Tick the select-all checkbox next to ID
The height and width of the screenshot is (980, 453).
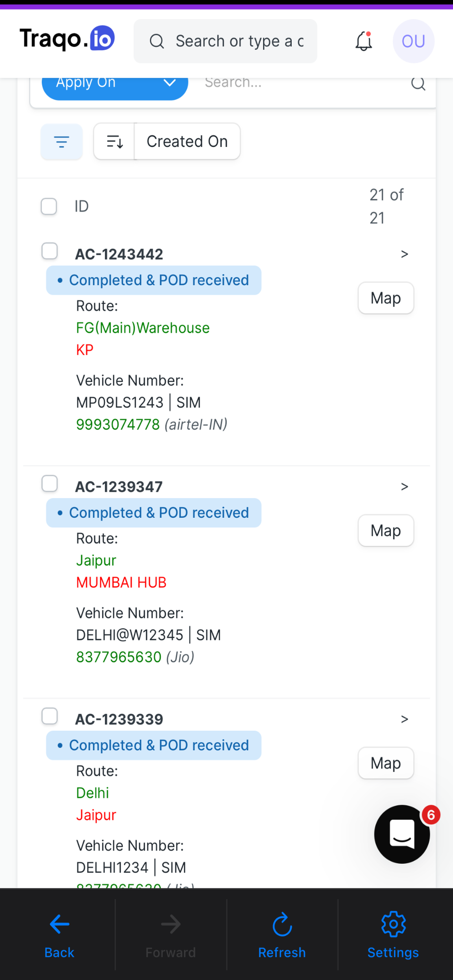pyautogui.click(x=49, y=206)
